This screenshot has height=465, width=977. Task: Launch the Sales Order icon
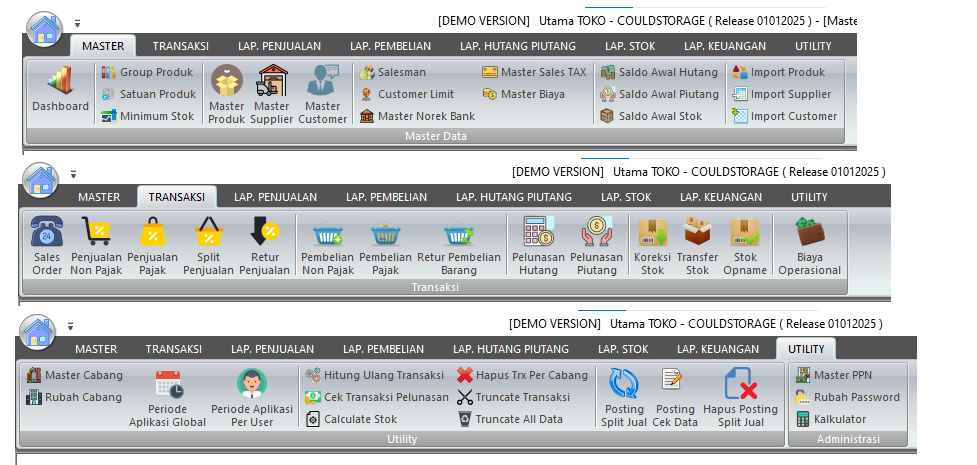pyautogui.click(x=46, y=234)
